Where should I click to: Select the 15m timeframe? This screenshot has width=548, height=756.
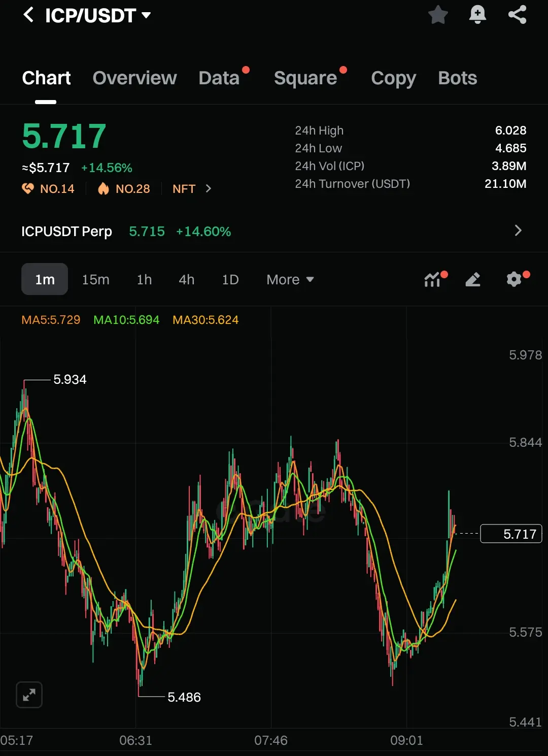[95, 280]
